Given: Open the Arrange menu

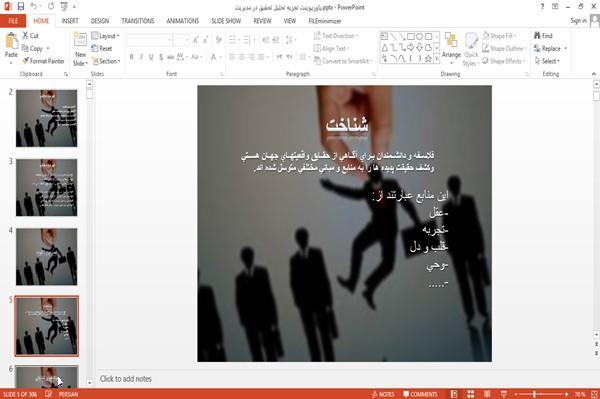Looking at the screenshot, I should pyautogui.click(x=451, y=49).
